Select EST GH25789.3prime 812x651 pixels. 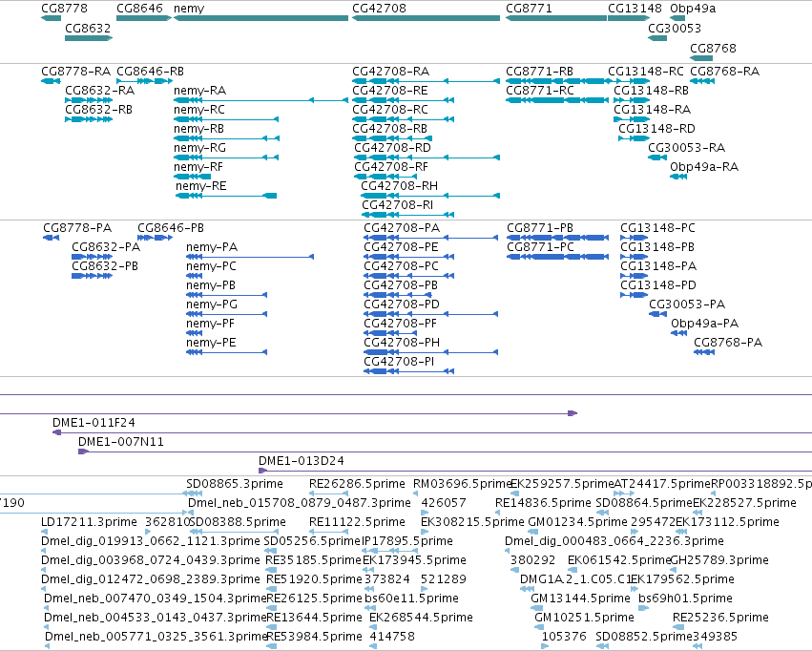coord(719,560)
